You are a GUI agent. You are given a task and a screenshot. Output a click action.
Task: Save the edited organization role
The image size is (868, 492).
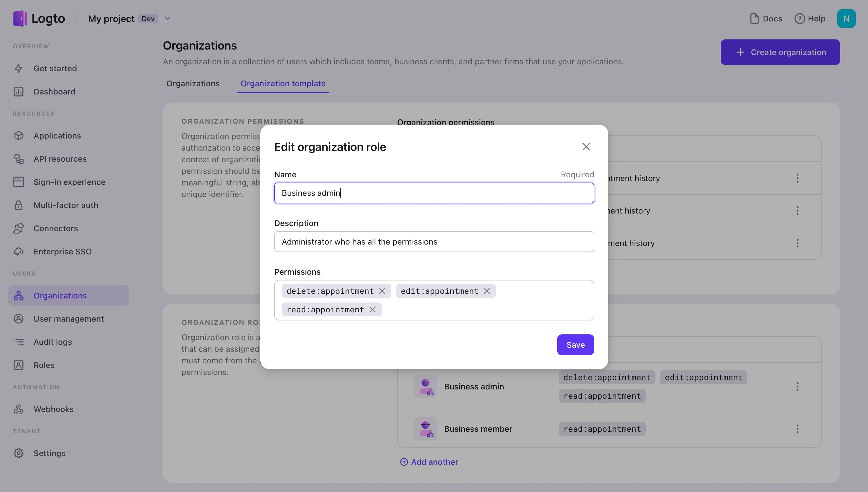click(x=575, y=345)
